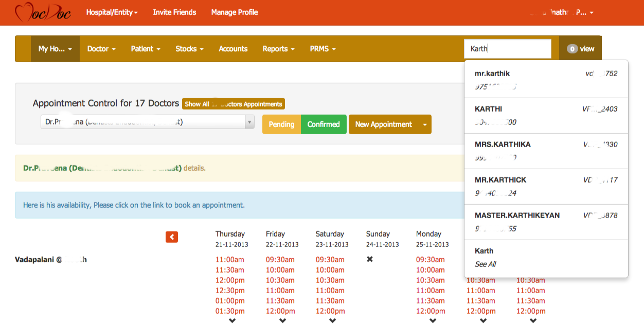Book Monday 12:00pm slot
644x324 pixels.
pos(431,311)
